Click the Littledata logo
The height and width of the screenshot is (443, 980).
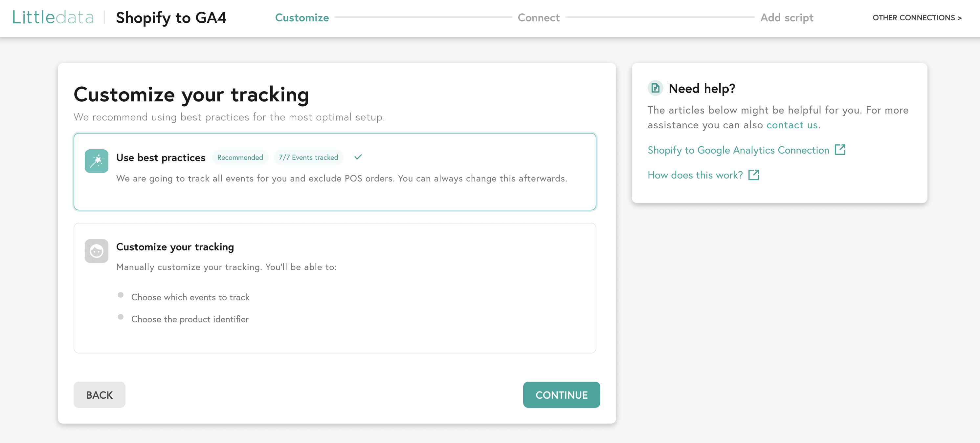coord(53,17)
